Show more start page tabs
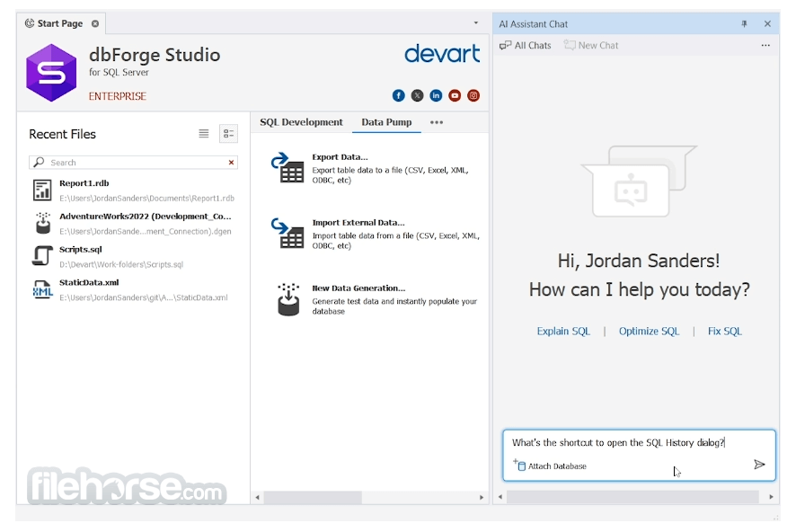The height and width of the screenshot is (532, 787). coord(436,122)
